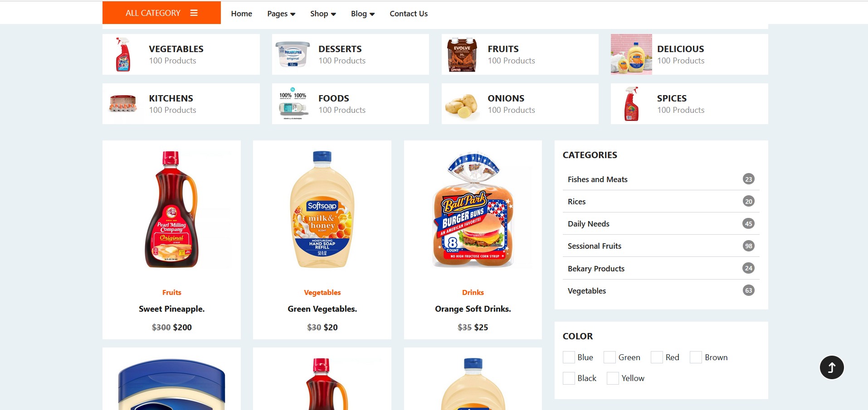Viewport: 868px width, 410px height.
Task: Go to the Home menu item
Action: [241, 14]
